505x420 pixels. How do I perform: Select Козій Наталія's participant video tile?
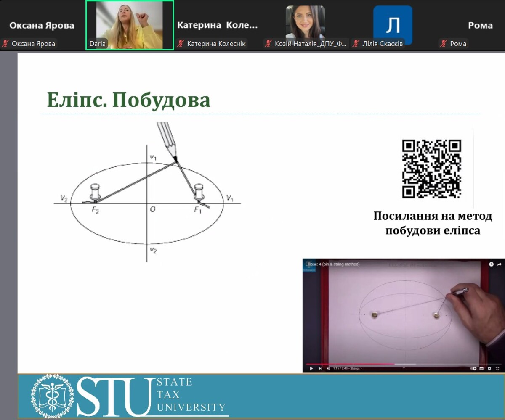tap(305, 23)
